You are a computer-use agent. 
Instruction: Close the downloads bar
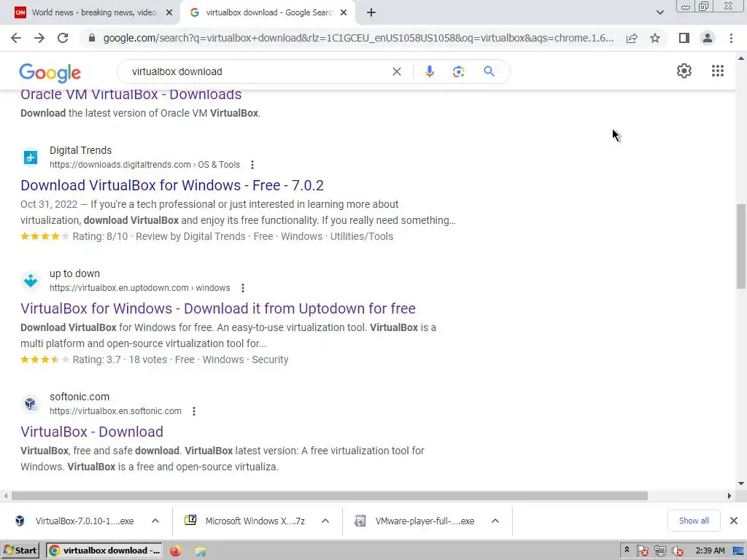pos(734,521)
